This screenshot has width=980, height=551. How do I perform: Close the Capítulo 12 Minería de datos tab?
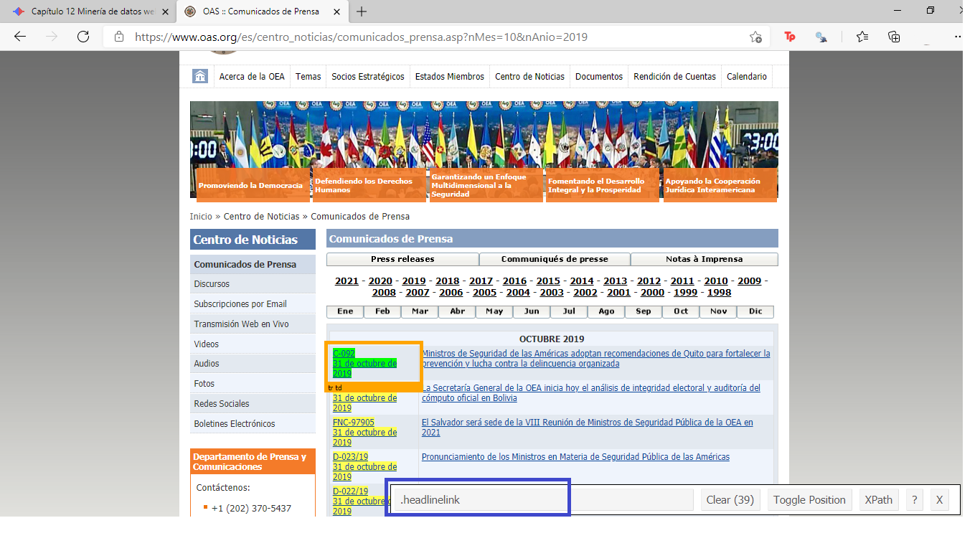166,11
